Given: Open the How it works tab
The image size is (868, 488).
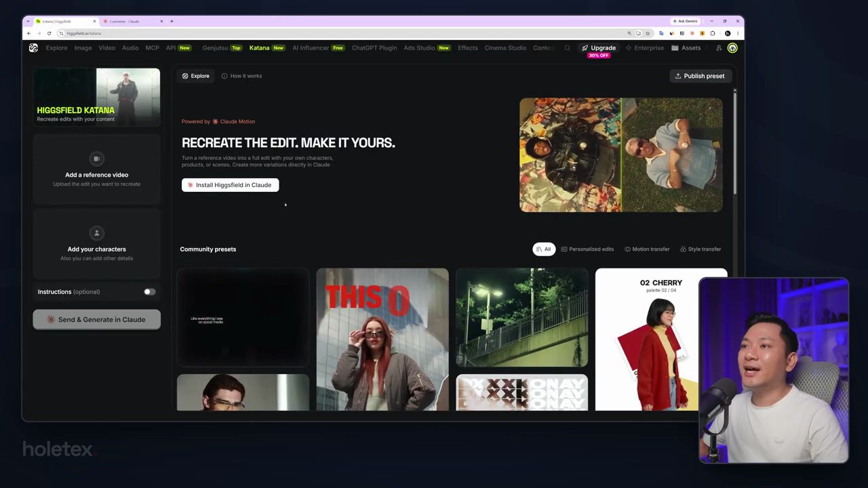Looking at the screenshot, I should click(241, 76).
